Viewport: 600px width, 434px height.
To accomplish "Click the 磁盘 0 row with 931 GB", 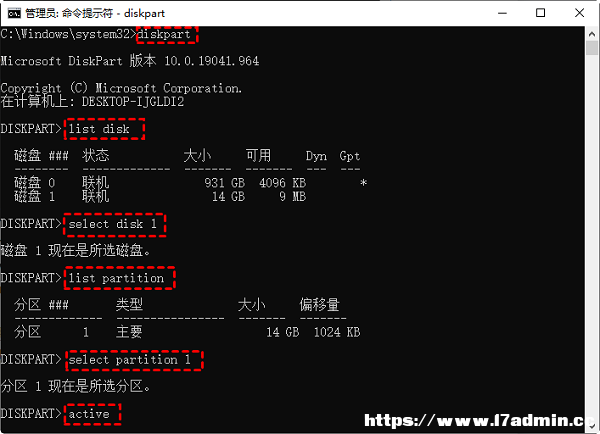I will pos(191,183).
